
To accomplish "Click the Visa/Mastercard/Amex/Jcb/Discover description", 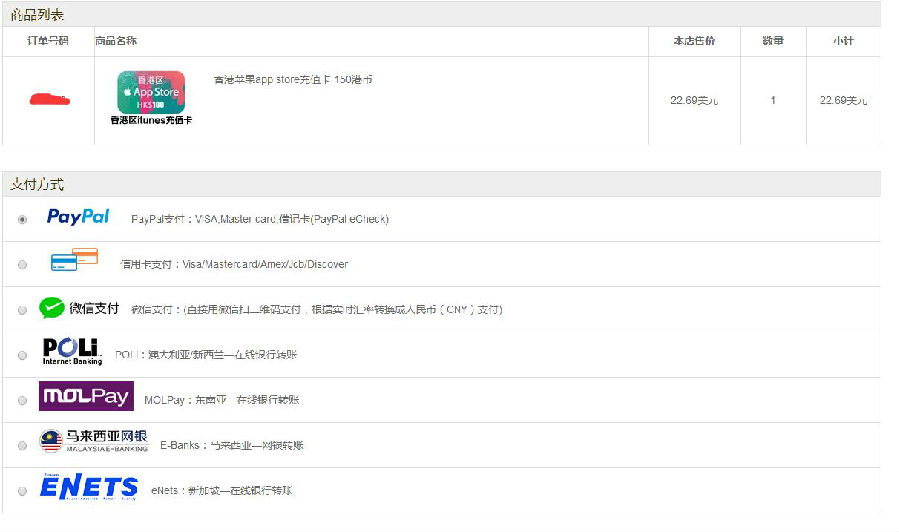I will 234,264.
